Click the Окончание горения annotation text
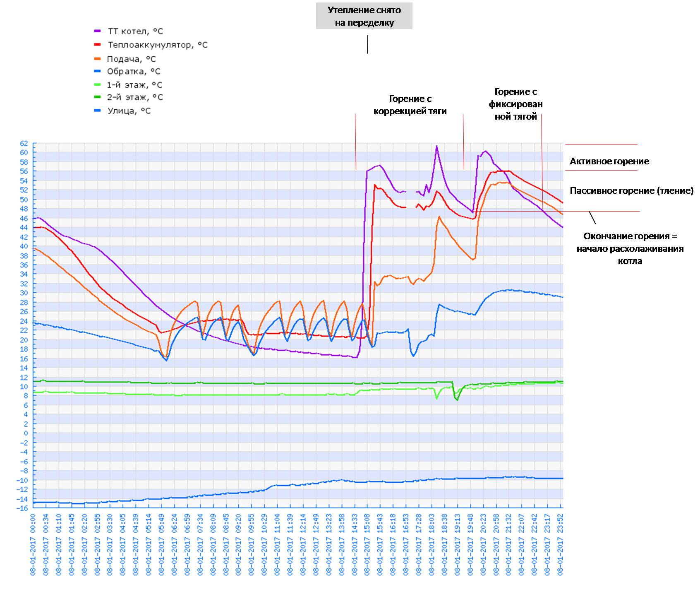Image resolution: width=700 pixels, height=592 pixels. click(630, 248)
